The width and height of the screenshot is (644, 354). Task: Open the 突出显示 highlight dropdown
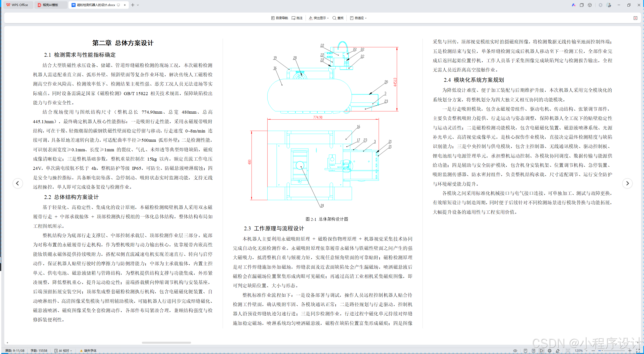[319, 18]
